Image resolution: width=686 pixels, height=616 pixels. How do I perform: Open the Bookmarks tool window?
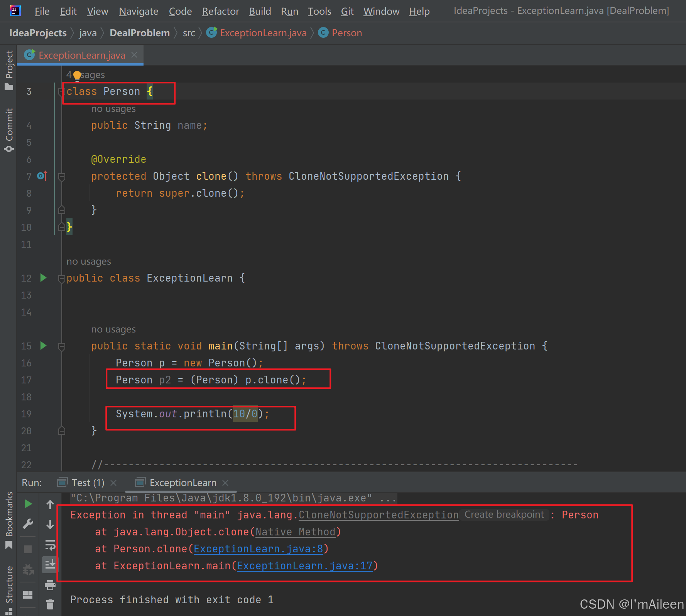pos(9,521)
